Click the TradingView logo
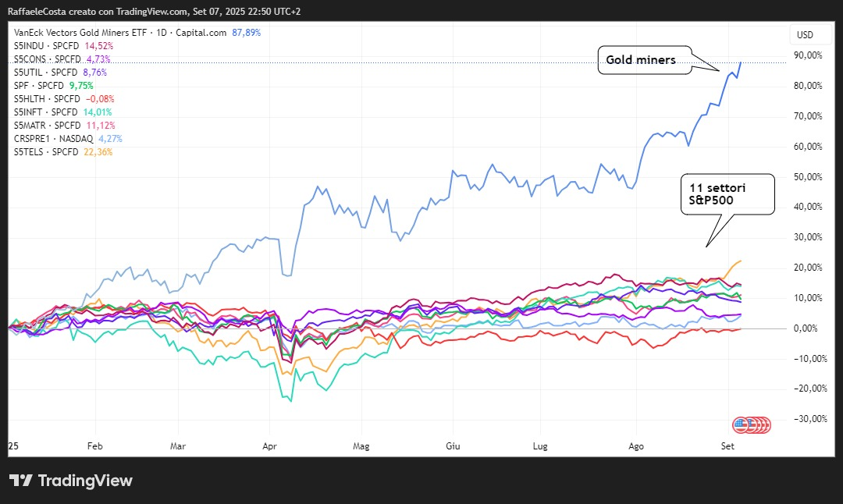The height and width of the screenshot is (504, 843). (x=70, y=481)
